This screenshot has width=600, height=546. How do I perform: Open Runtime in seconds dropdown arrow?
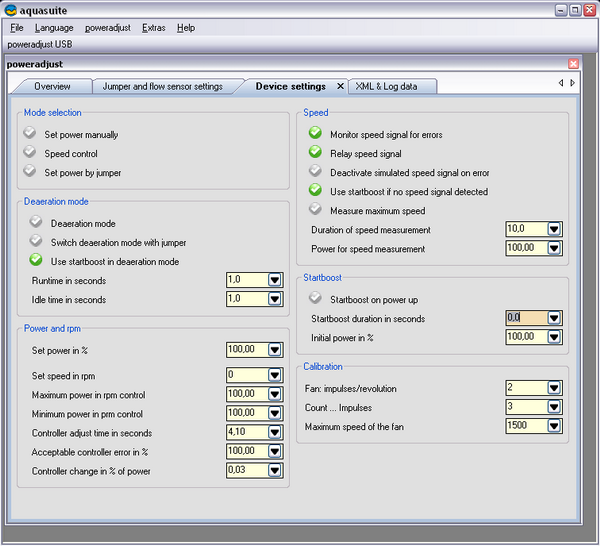tap(274, 280)
